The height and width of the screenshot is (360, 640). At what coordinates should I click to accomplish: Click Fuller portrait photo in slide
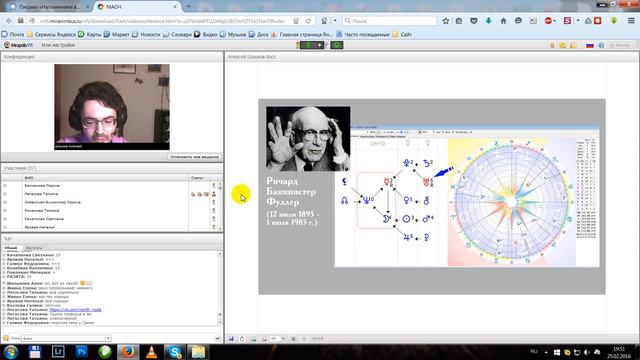coord(308,139)
